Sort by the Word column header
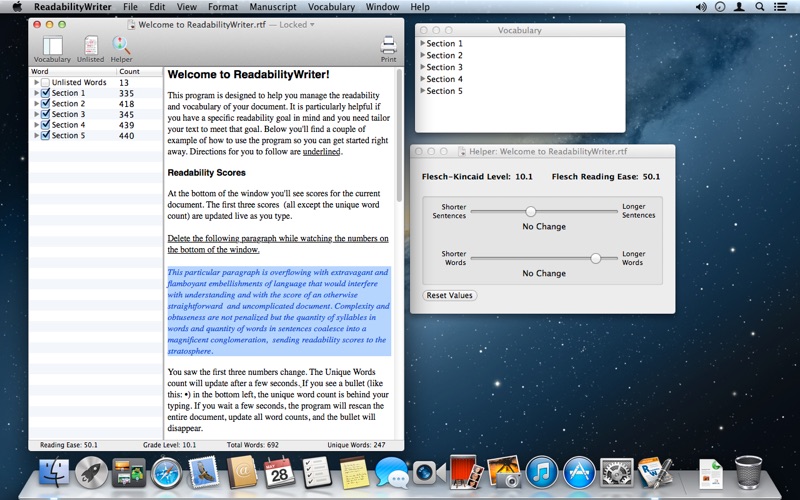The image size is (800, 500). tap(73, 71)
